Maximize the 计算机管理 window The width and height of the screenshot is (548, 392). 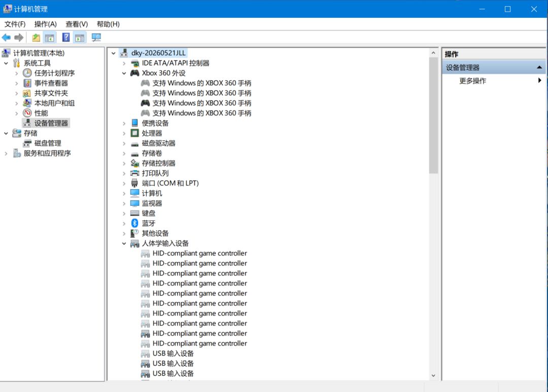pos(508,9)
